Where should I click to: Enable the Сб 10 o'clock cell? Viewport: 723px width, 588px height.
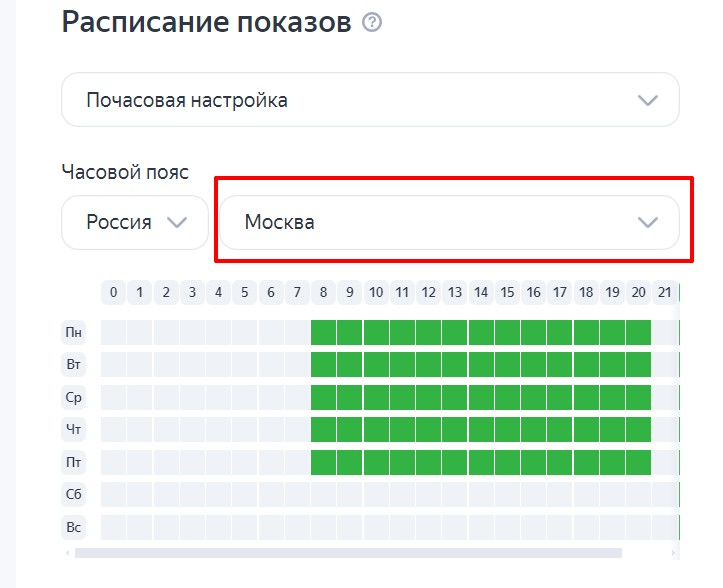pos(376,495)
